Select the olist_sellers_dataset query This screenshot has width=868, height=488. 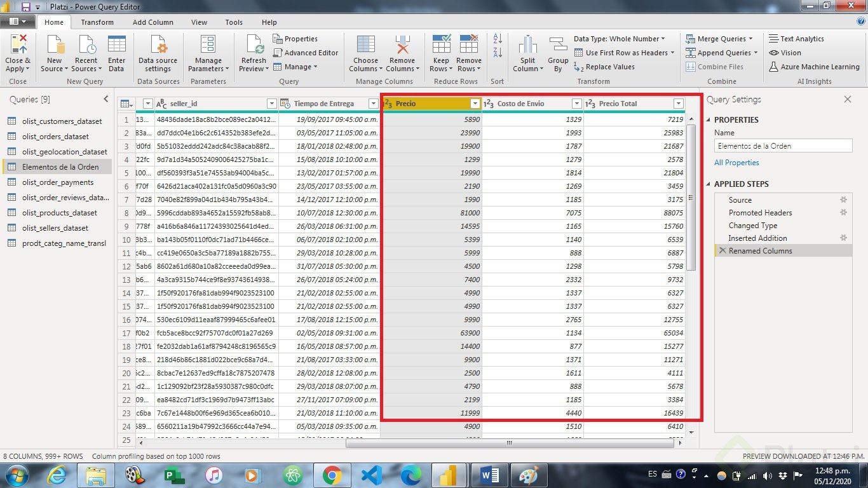tap(56, 228)
